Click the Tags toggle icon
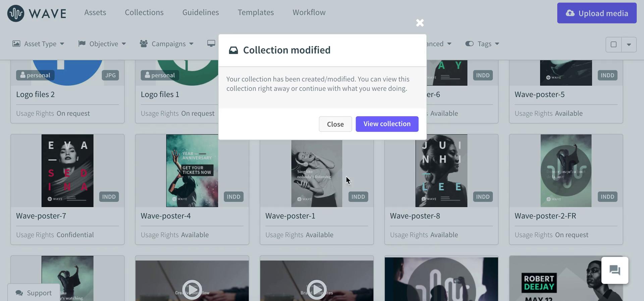This screenshot has width=644, height=301. [x=469, y=44]
